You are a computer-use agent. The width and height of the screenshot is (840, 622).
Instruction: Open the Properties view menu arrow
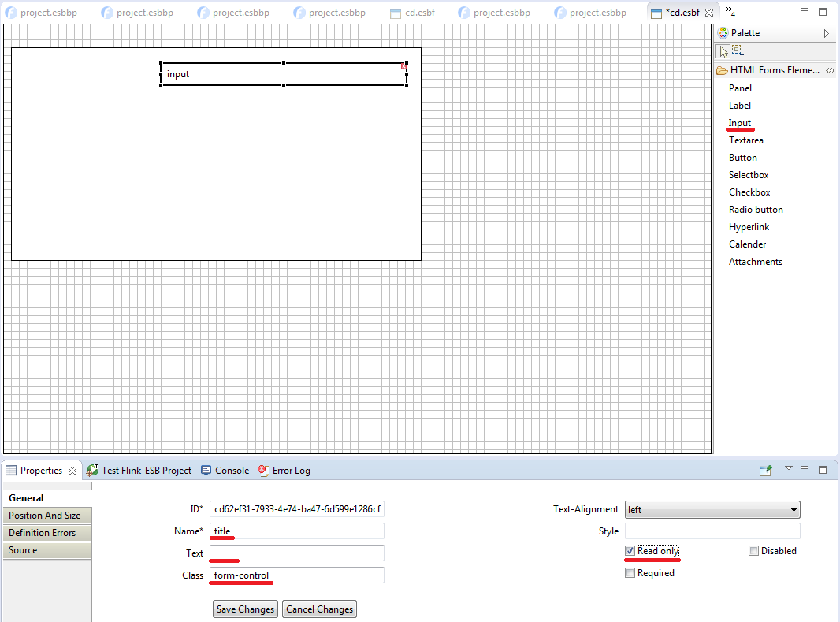tap(788, 469)
